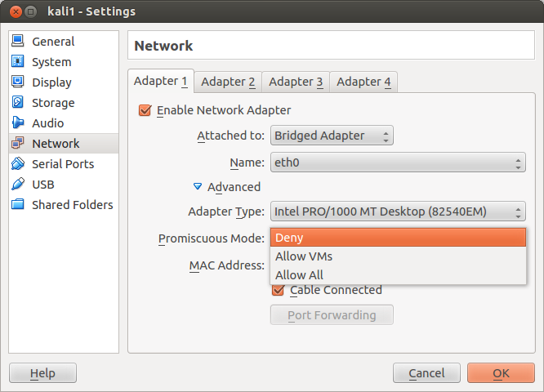Viewport: 544px width, 392px height.
Task: Open General settings via its monitor icon
Action: tap(18, 41)
